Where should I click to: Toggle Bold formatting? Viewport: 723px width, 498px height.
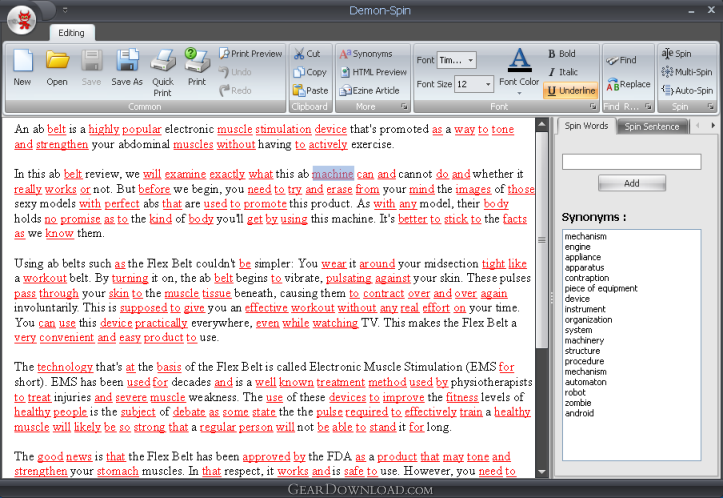click(562, 54)
